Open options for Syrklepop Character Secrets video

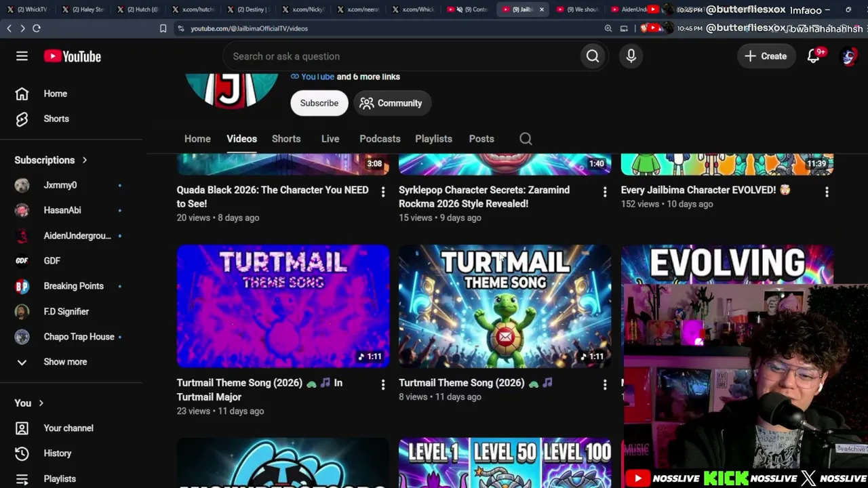tap(605, 192)
